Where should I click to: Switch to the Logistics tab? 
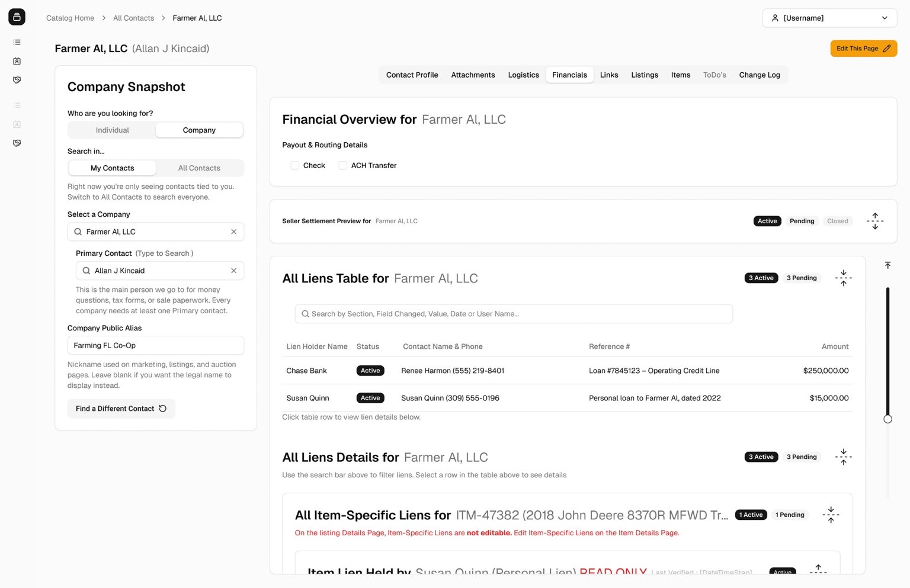coord(523,75)
